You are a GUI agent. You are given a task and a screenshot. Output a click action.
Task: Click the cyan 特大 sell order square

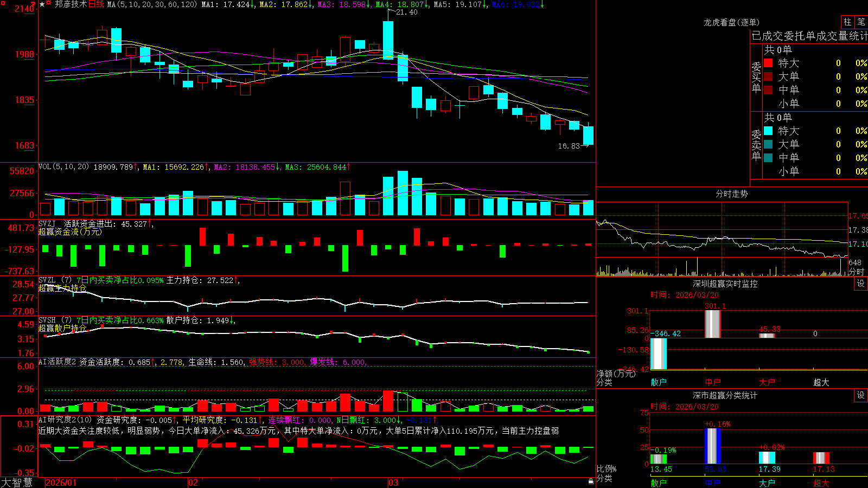(768, 131)
